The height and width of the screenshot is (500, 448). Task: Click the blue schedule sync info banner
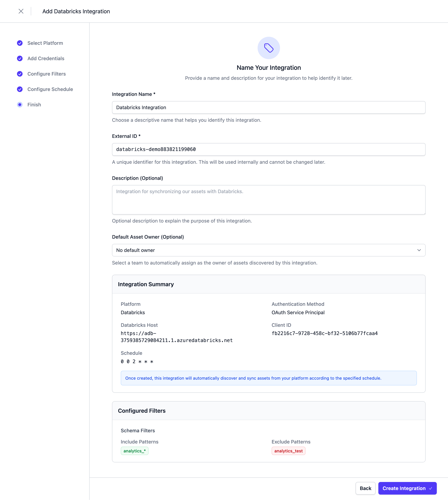click(x=269, y=378)
